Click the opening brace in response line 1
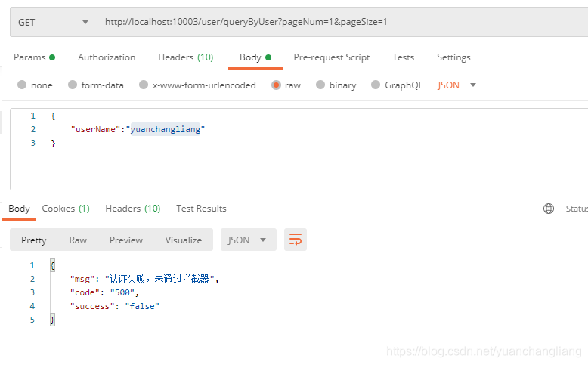This screenshot has height=365, width=588. (x=52, y=265)
